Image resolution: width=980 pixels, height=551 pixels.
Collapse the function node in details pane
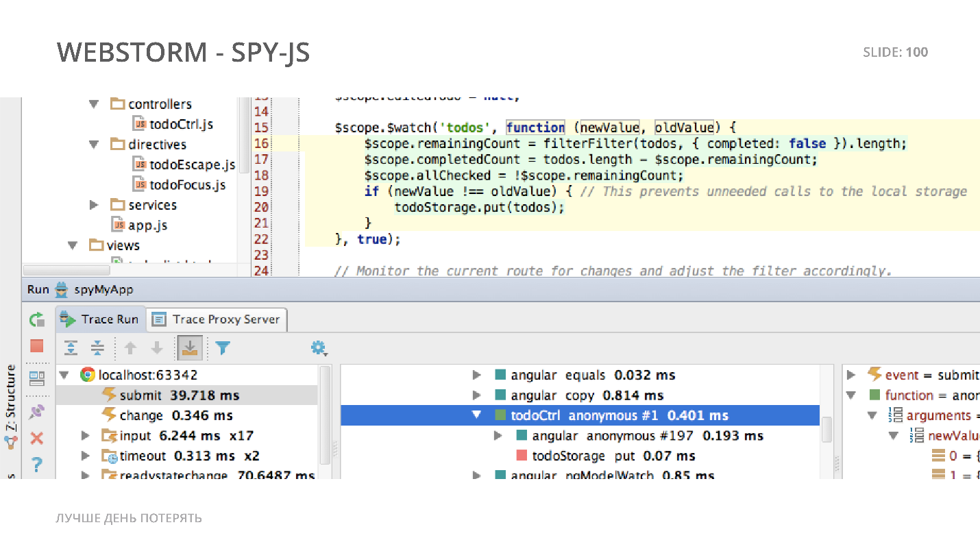(851, 395)
